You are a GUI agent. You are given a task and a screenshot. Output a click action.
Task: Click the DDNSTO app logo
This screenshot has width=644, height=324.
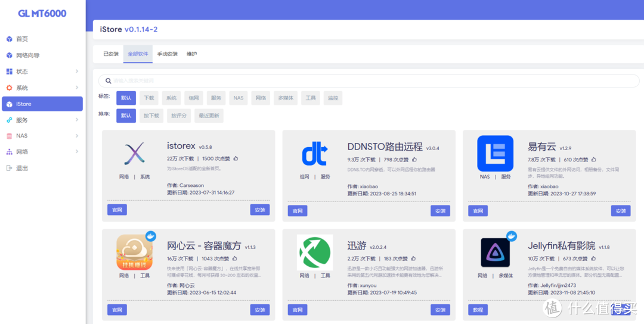pos(315,155)
